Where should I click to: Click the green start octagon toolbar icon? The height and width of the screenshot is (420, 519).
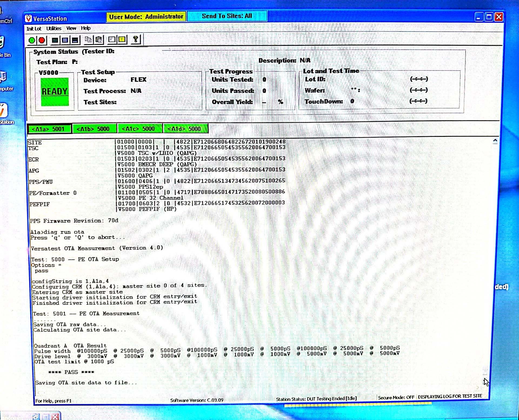tap(32, 40)
